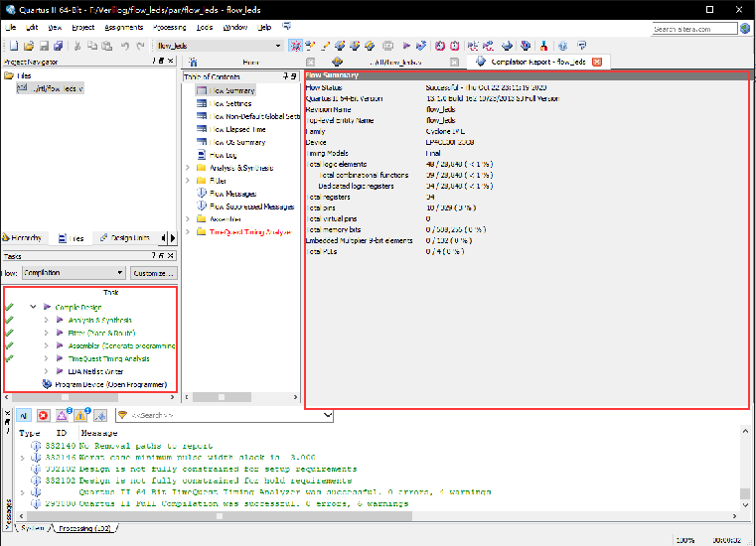Open the File menu

pyautogui.click(x=11, y=28)
